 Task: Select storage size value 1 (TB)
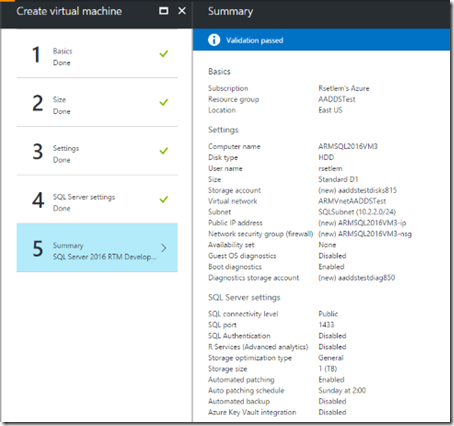click(x=327, y=369)
